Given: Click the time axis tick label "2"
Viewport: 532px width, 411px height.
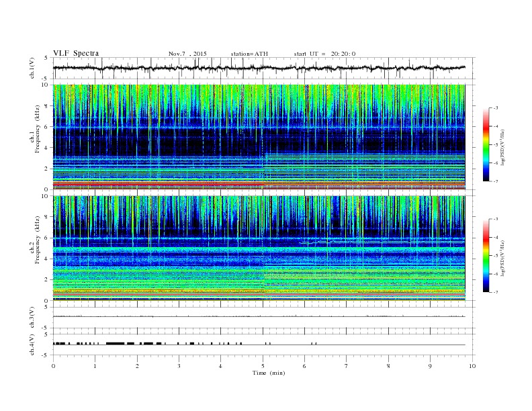Looking at the screenshot, I should point(137,366).
